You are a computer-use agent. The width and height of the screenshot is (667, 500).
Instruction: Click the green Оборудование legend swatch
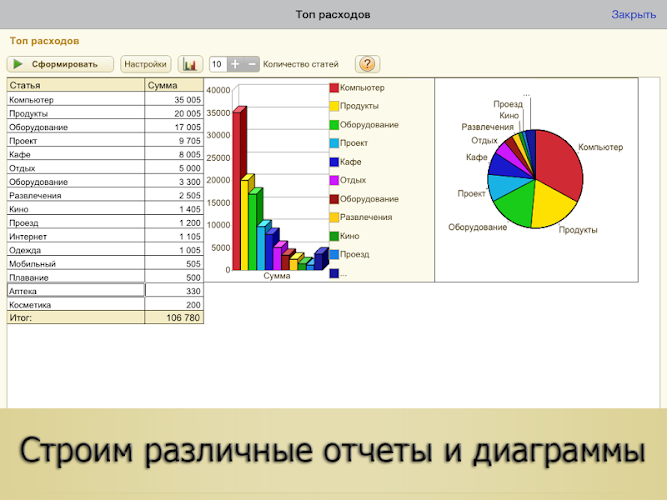click(334, 125)
